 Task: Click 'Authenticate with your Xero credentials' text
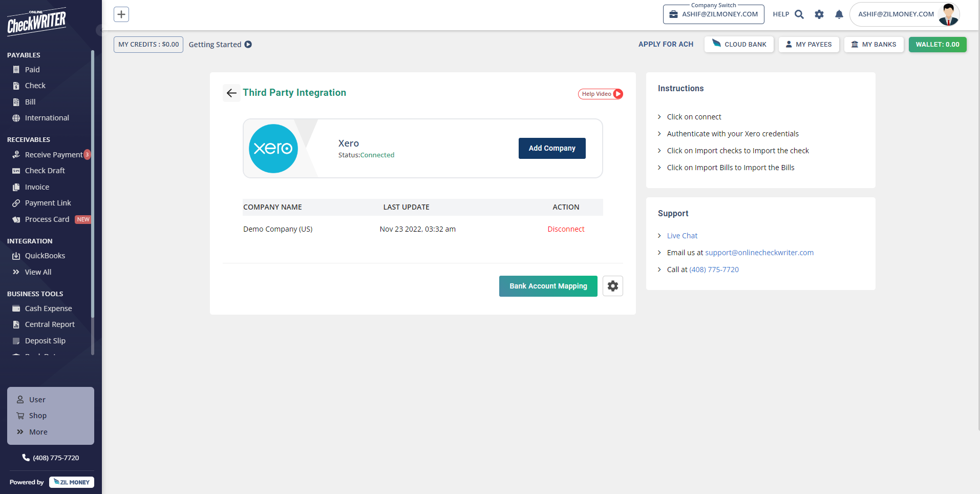[x=733, y=134]
